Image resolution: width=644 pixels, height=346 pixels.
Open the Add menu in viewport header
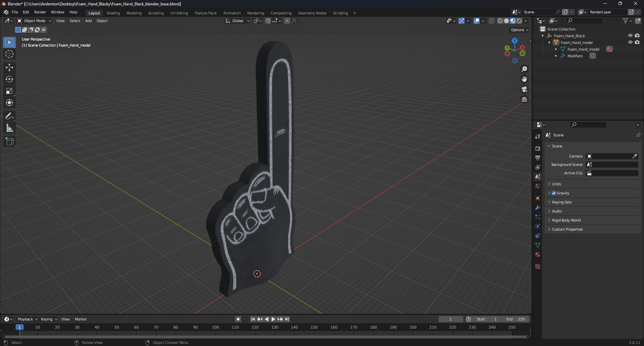pyautogui.click(x=88, y=21)
